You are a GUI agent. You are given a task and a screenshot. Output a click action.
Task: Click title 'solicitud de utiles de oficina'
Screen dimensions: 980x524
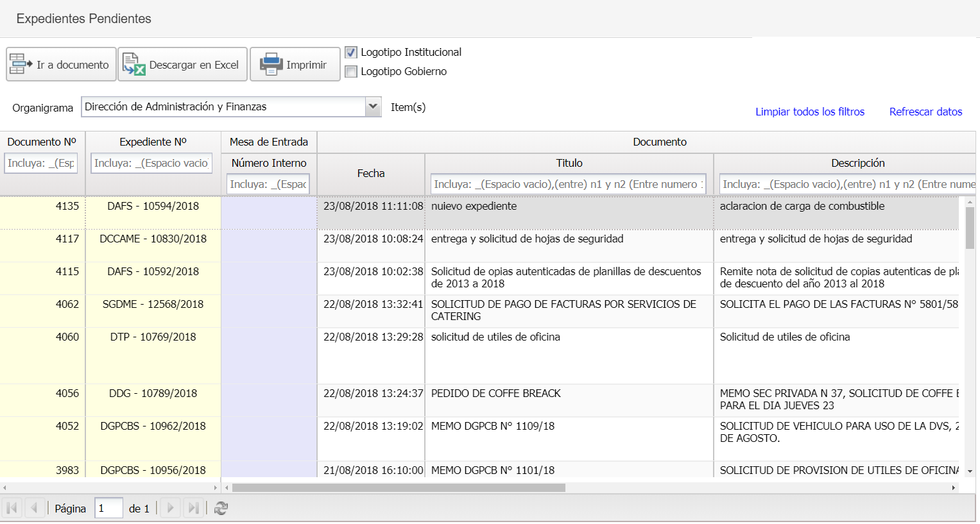tap(495, 337)
